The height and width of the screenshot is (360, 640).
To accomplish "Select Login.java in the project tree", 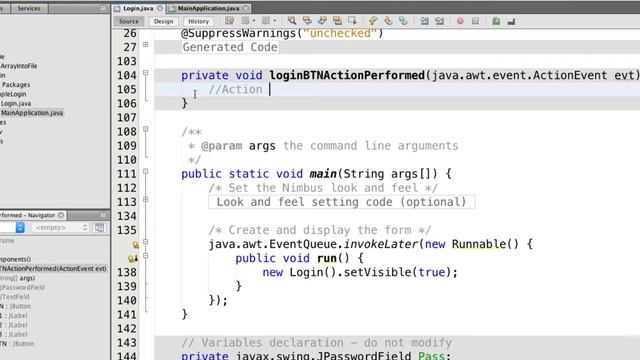I will (x=16, y=103).
